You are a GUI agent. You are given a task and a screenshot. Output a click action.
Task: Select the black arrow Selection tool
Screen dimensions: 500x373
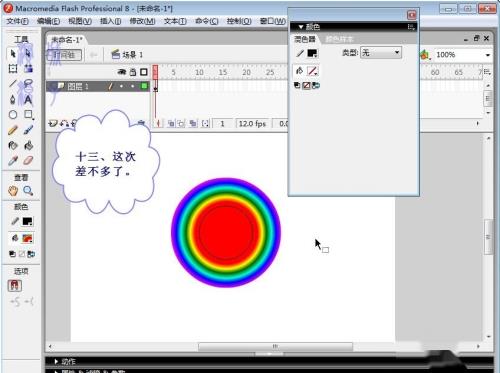tap(13, 53)
